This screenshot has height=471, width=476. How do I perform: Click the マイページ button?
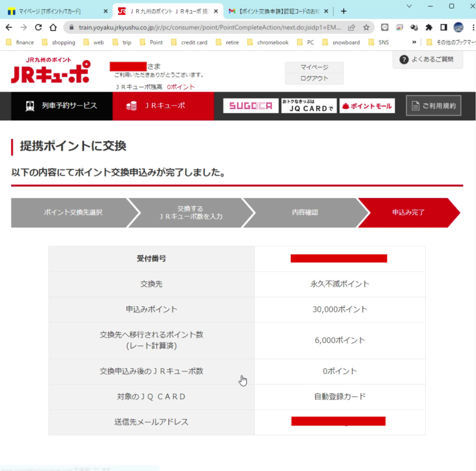314,67
